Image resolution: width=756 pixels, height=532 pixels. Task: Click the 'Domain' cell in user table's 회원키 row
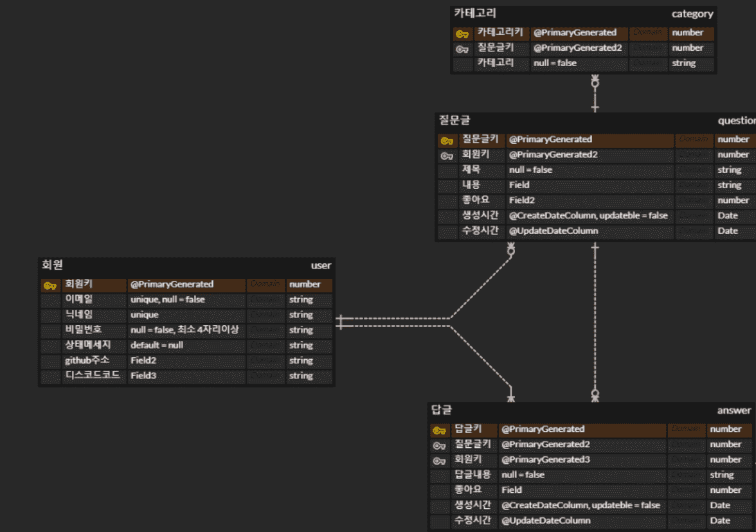(x=265, y=284)
